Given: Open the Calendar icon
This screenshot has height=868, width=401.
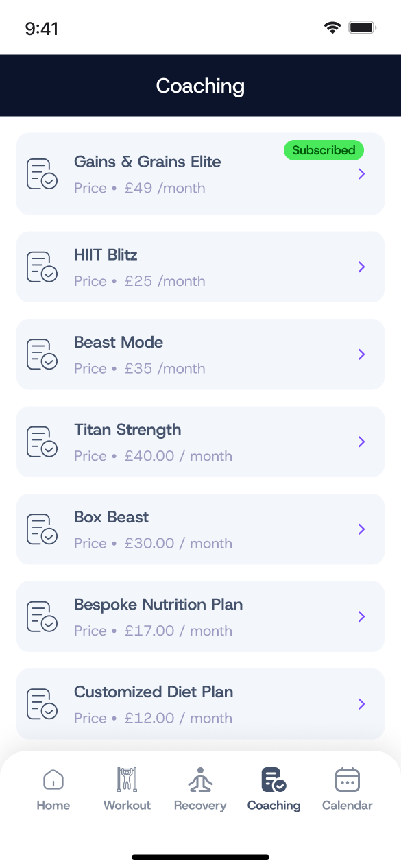Looking at the screenshot, I should point(348,780).
